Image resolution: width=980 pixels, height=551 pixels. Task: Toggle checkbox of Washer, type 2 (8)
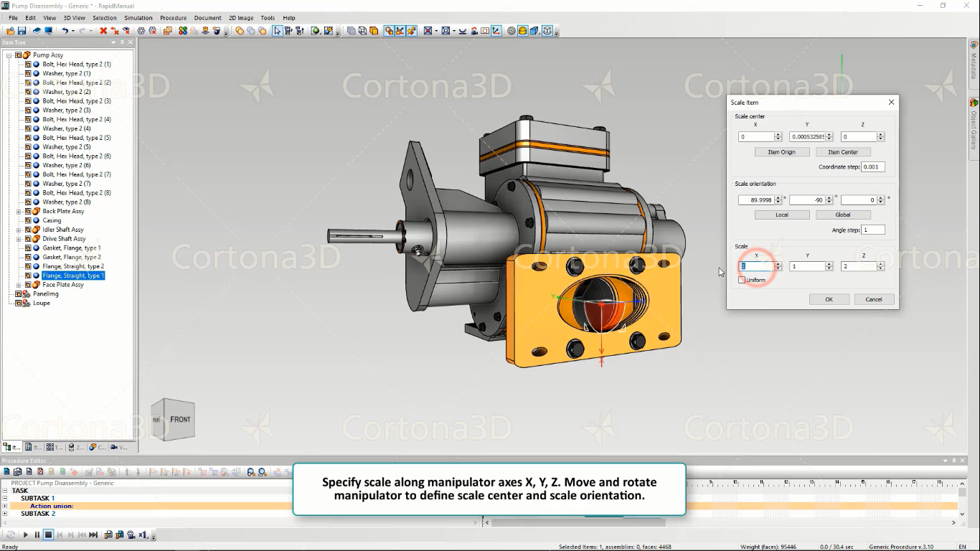28,202
